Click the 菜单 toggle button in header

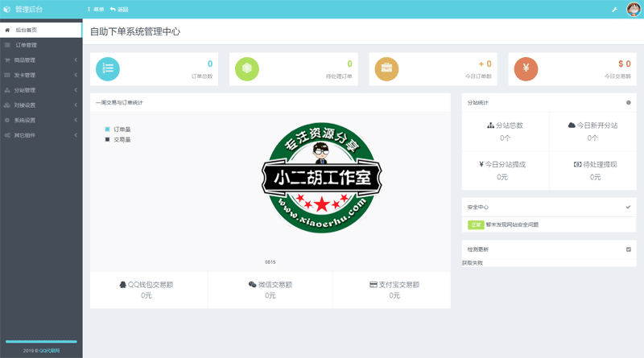pos(95,10)
